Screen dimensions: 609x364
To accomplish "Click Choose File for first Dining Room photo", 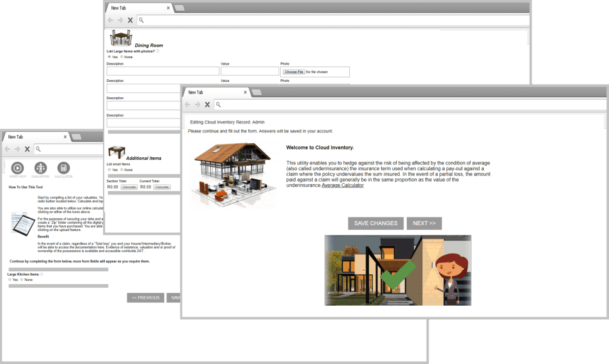I will coord(294,72).
